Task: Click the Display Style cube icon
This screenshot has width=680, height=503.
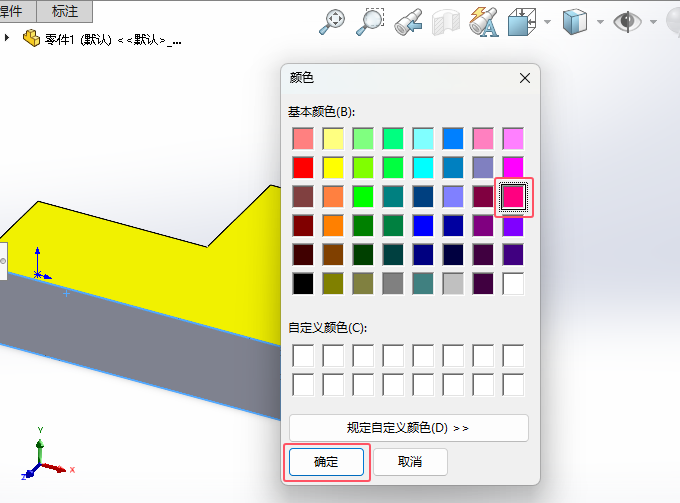Action: (x=575, y=22)
